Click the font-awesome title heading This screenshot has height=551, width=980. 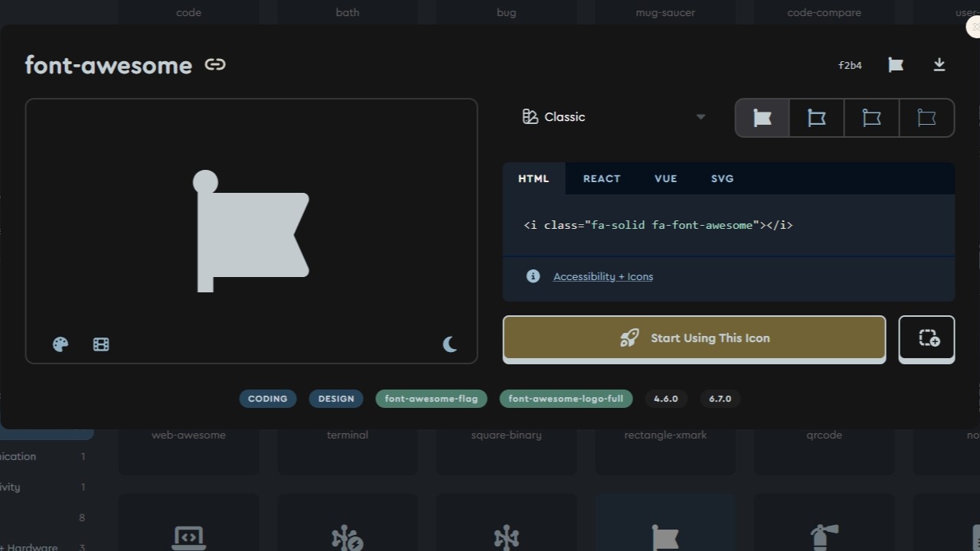(109, 65)
